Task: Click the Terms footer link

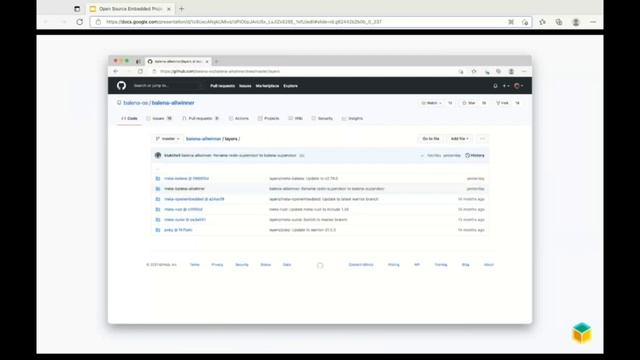Action: 195,265
